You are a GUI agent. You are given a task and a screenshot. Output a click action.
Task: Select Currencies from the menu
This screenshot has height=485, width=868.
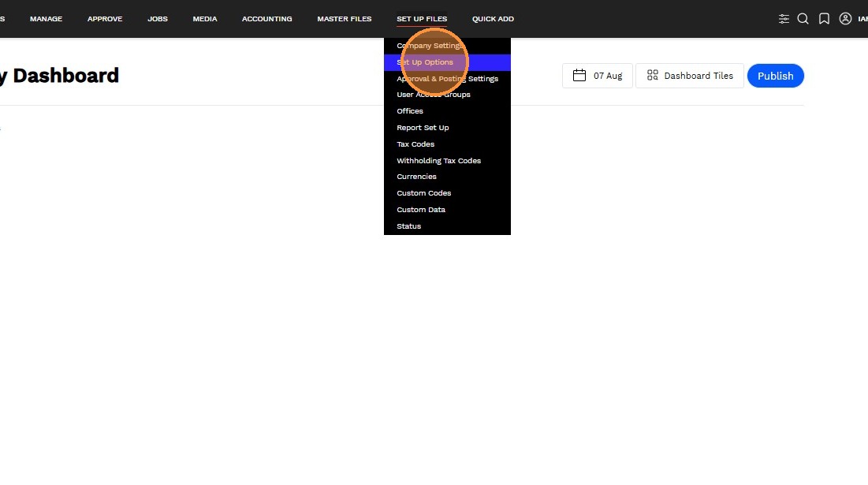click(x=447, y=177)
